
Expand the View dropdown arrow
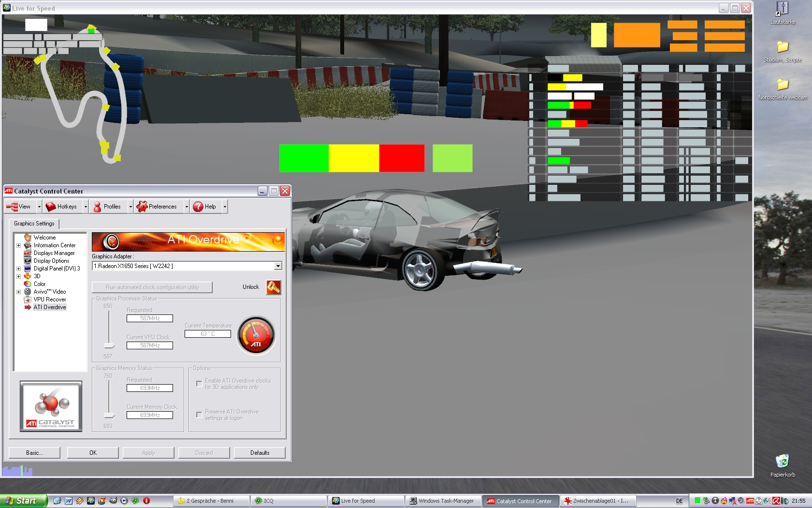tap(39, 207)
